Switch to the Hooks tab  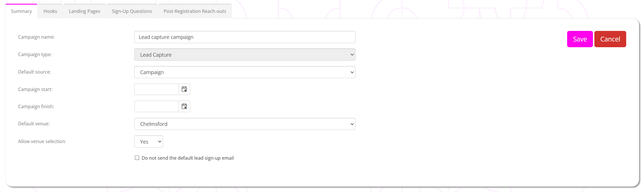(x=50, y=11)
